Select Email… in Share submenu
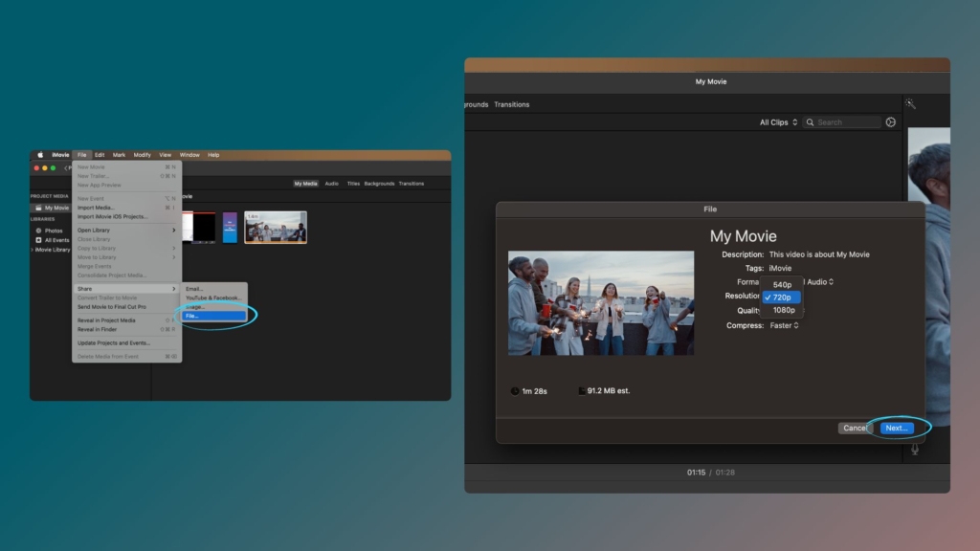The image size is (980, 551). coord(213,289)
